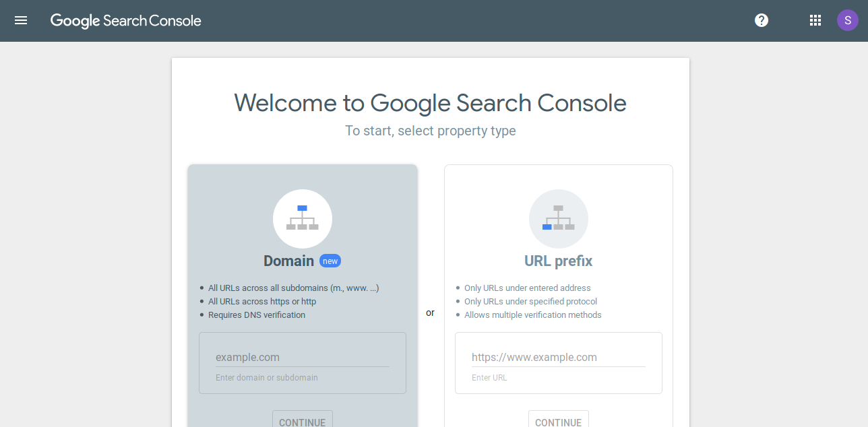Open the hamburger main menu
Viewport: 868px width, 427px height.
(x=21, y=20)
